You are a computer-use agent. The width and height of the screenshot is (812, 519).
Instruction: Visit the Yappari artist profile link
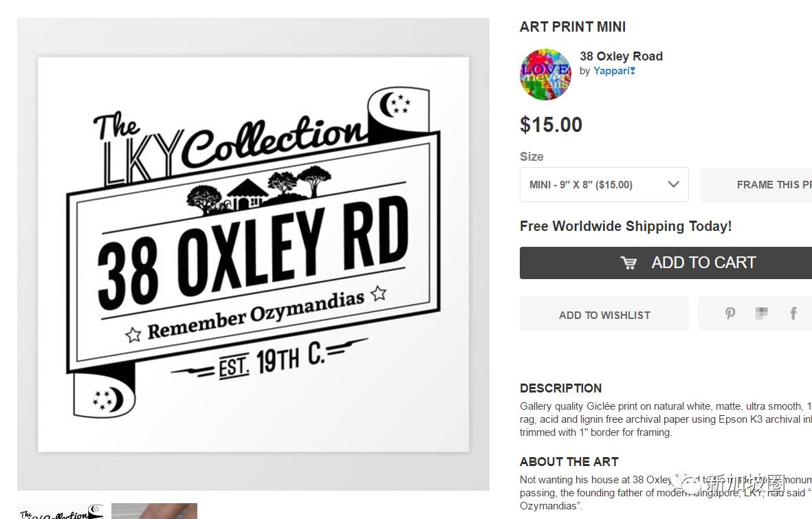[611, 71]
